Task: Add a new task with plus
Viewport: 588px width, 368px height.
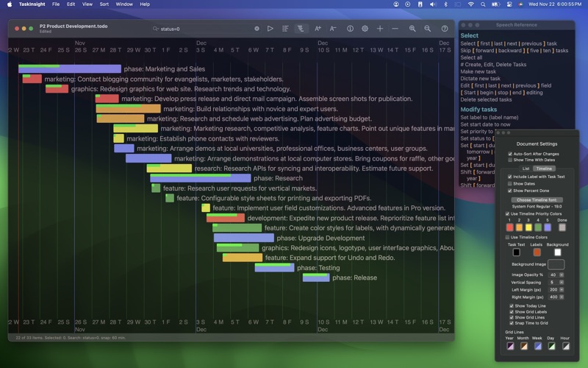Action: point(380,29)
